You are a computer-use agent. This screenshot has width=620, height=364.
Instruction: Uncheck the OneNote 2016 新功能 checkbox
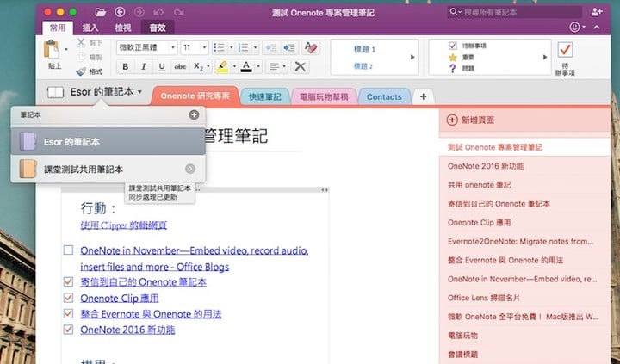point(69,329)
